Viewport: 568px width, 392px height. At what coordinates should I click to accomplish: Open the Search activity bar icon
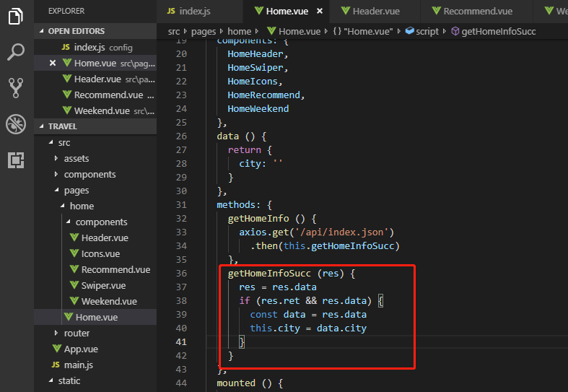pos(16,52)
